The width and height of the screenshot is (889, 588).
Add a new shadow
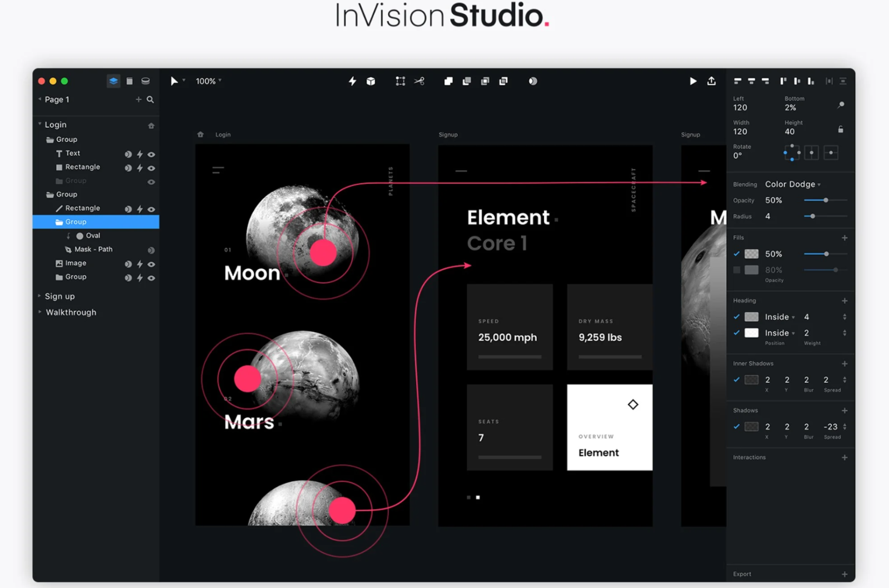tap(845, 411)
